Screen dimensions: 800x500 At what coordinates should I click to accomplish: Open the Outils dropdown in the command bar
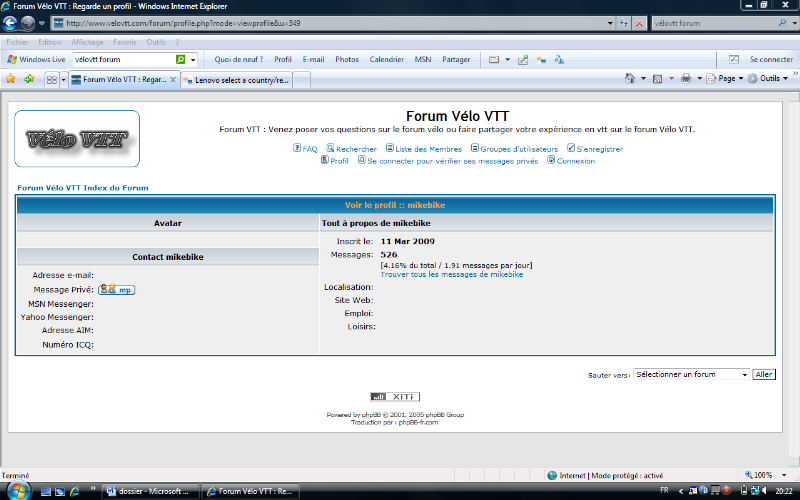pyautogui.click(x=768, y=78)
